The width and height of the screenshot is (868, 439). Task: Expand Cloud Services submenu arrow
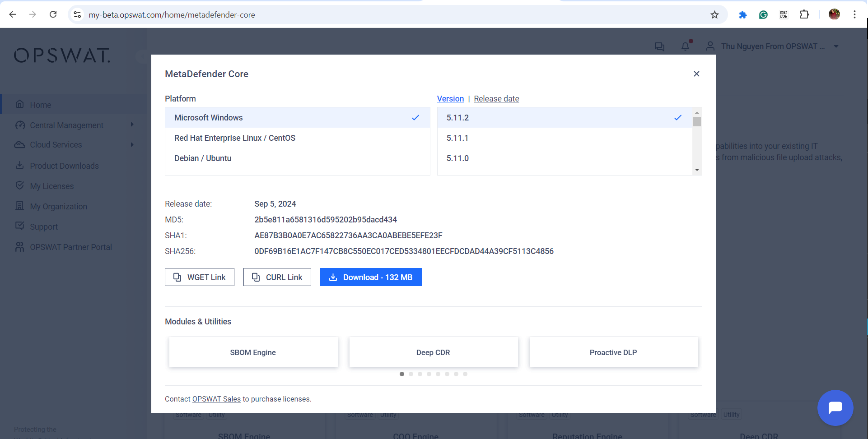(132, 144)
